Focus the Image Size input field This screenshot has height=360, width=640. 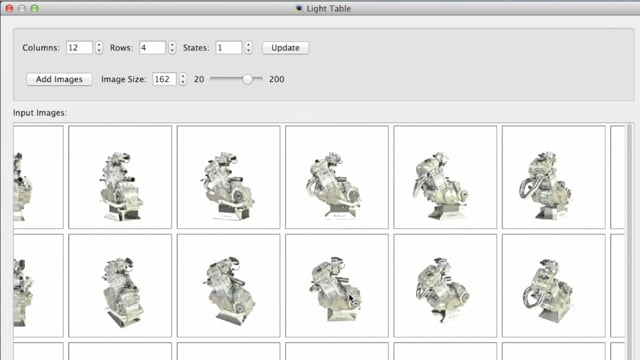[164, 79]
